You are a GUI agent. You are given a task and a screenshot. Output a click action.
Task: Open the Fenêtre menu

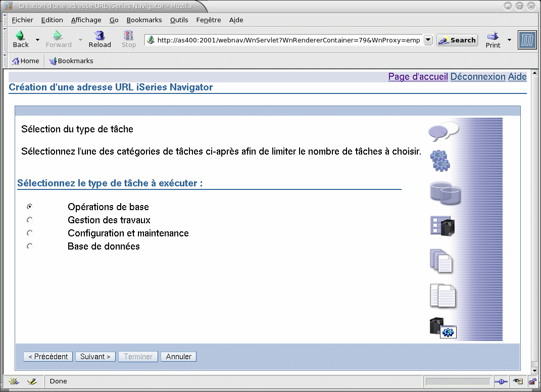tap(209, 20)
